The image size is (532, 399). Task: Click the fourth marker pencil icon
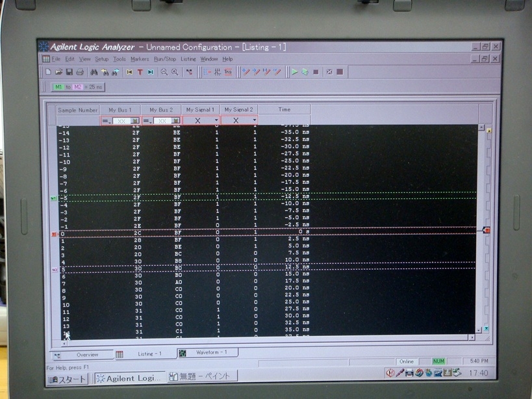[x=277, y=72]
